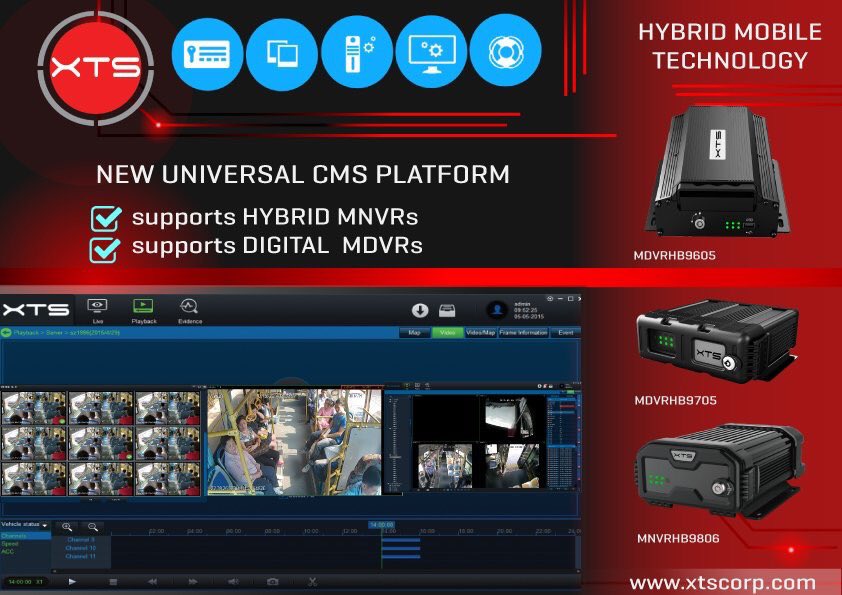The height and width of the screenshot is (595, 842).
Task: Clip video with the scissors icon
Action: [313, 582]
